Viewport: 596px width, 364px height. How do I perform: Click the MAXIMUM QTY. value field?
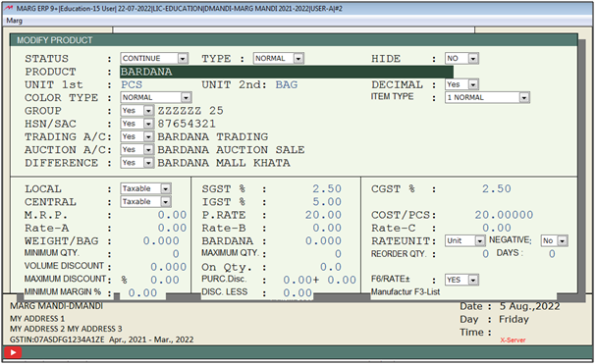click(338, 254)
